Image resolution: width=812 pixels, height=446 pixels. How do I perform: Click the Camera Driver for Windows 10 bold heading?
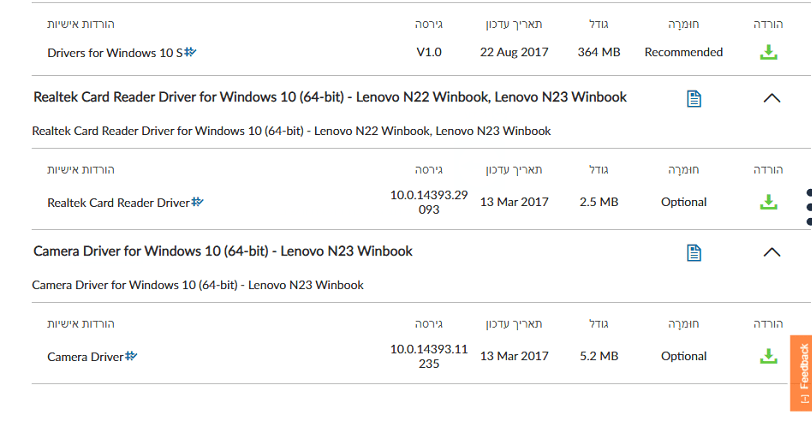(x=223, y=251)
